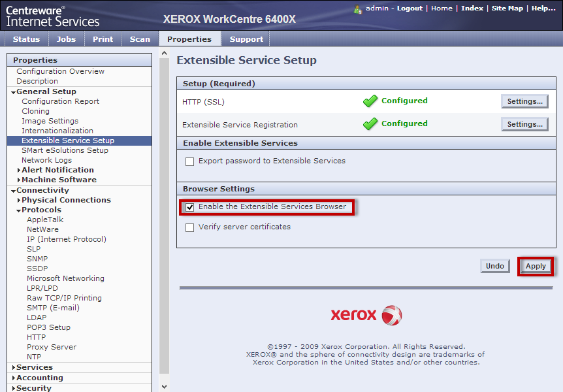Image resolution: width=563 pixels, height=392 pixels.
Task: Expand Physical Connections in sidebar
Action: [19, 201]
